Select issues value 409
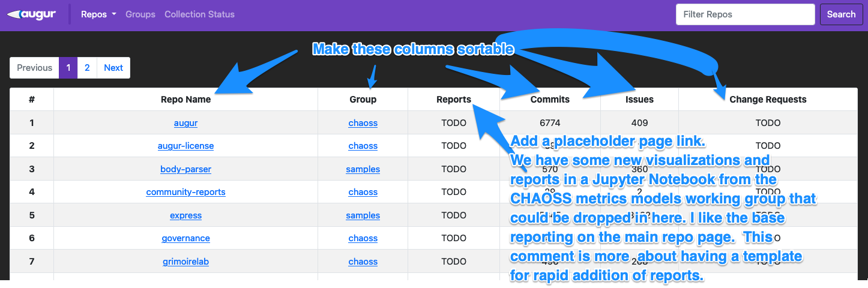Image resolution: width=868 pixels, height=288 pixels. (639, 123)
